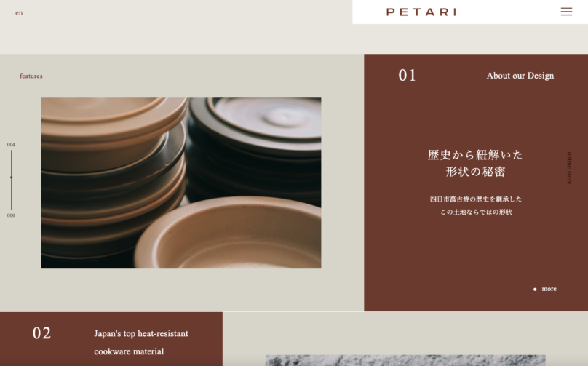Click the gray stone texture image

tap(405, 360)
